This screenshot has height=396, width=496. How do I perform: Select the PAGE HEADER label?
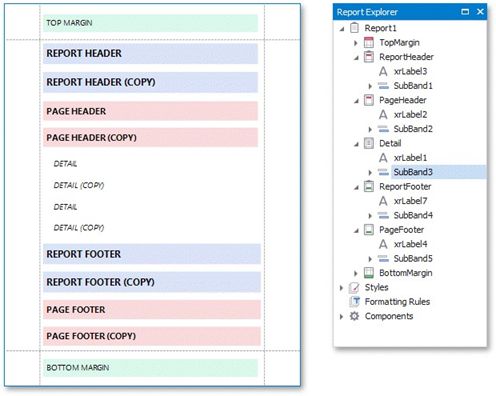pos(150,111)
